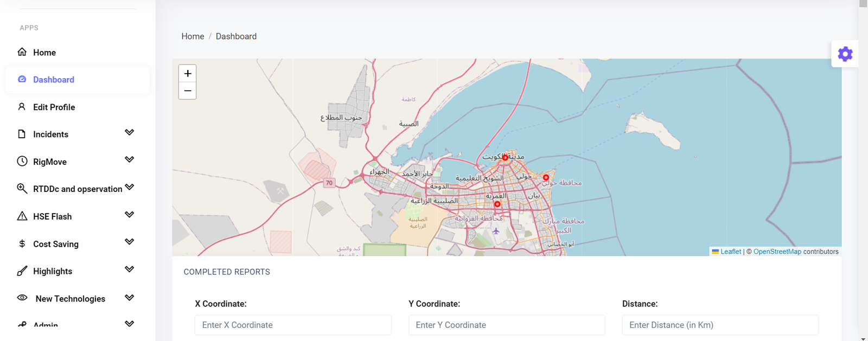This screenshot has width=868, height=341.
Task: Click the COMPLETED REPORTS heading
Action: pos(227,272)
